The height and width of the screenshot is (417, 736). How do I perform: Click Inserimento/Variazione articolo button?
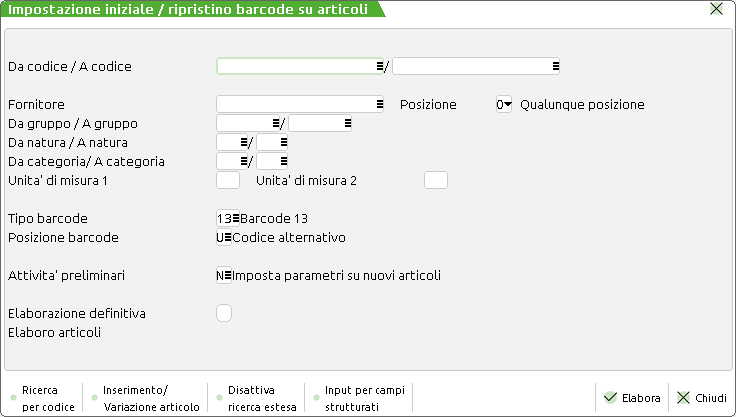coord(144,398)
